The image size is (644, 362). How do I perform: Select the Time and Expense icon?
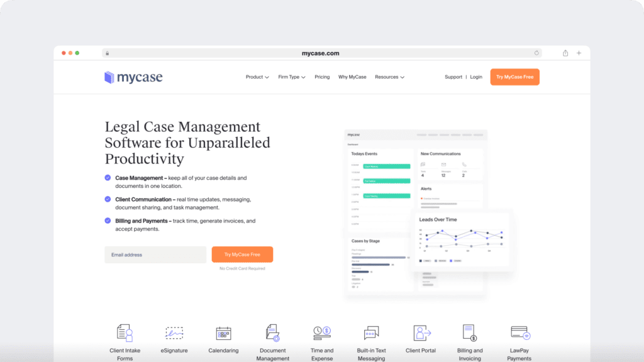coord(321,332)
